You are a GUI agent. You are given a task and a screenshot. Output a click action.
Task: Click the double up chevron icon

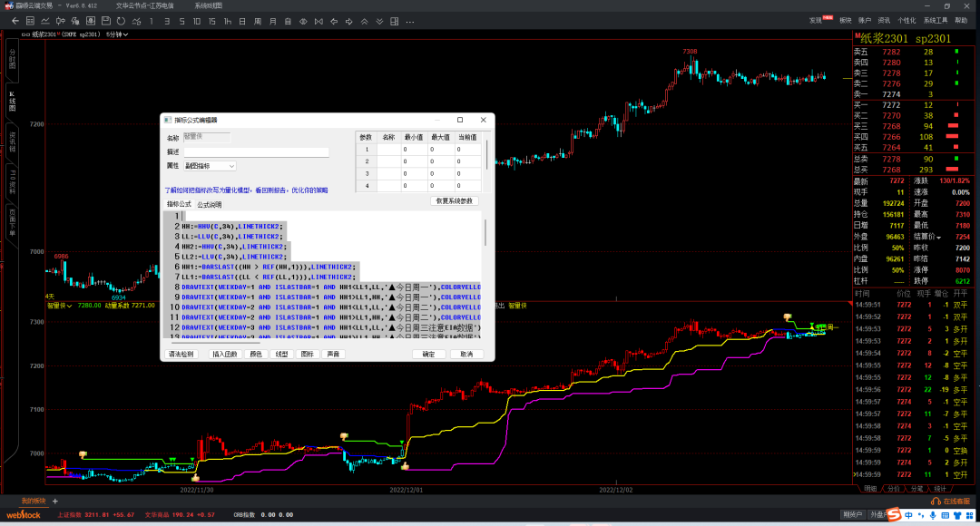coord(365,21)
